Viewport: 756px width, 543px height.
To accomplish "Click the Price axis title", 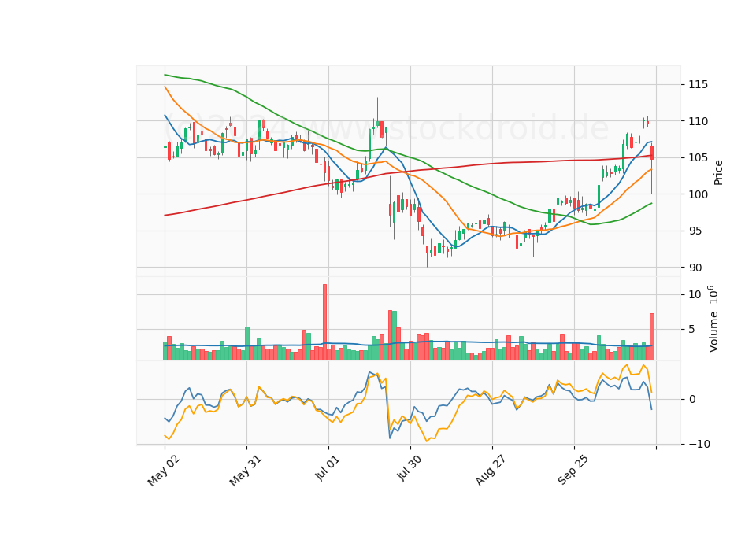I will point(718,172).
